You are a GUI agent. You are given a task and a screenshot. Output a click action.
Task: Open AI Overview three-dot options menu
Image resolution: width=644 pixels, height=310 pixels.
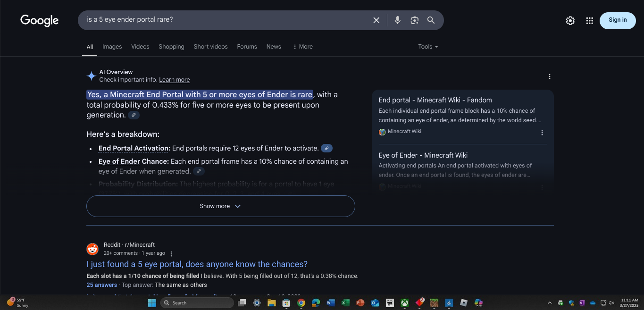549,76
